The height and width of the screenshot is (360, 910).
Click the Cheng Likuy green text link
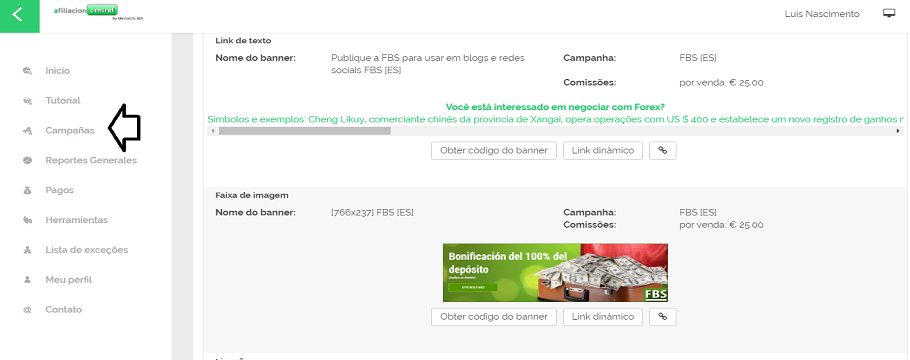click(x=555, y=119)
